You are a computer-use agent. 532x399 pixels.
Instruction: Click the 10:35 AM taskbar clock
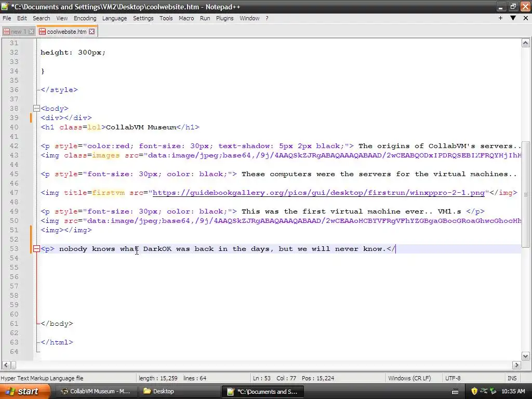pos(513,392)
